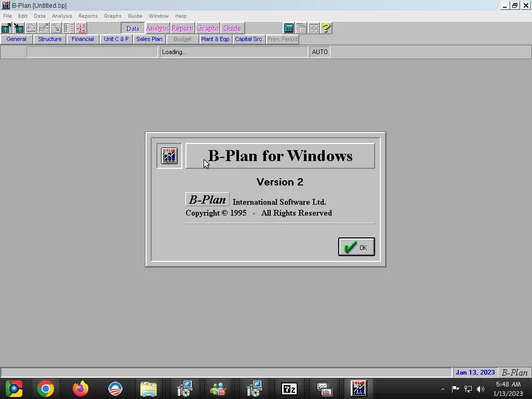Select the Sales Plan button

point(149,39)
